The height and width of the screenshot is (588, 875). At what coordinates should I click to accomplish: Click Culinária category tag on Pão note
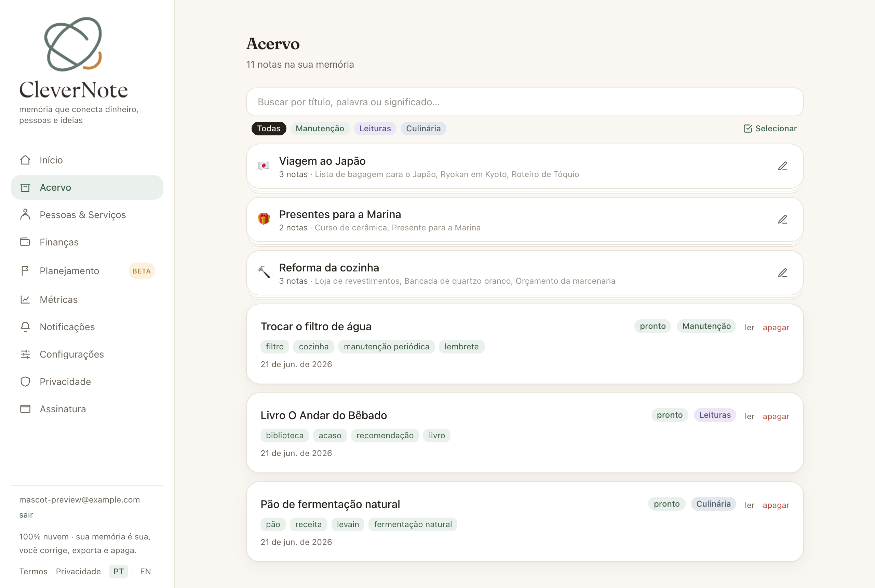(x=713, y=504)
